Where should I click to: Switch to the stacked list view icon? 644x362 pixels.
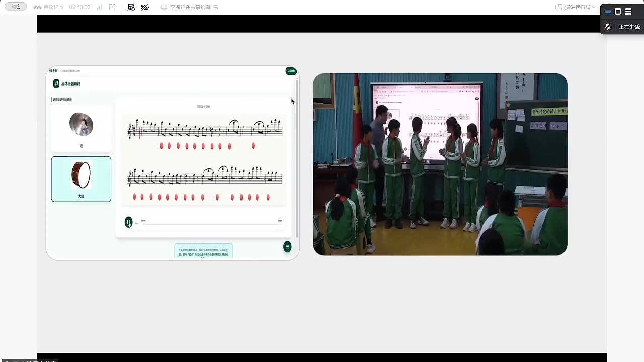click(x=628, y=11)
